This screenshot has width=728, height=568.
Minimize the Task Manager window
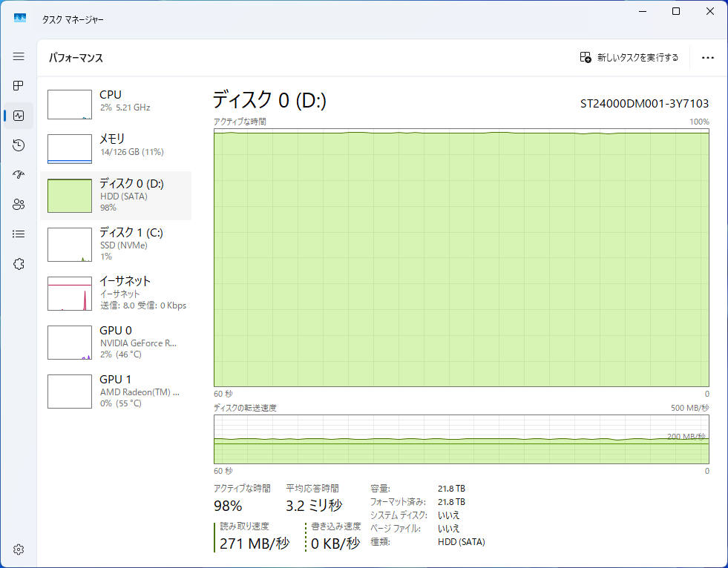[x=643, y=11]
